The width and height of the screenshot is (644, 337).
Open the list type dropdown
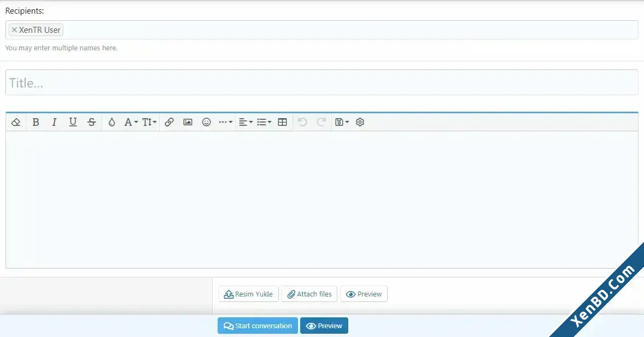pos(264,122)
